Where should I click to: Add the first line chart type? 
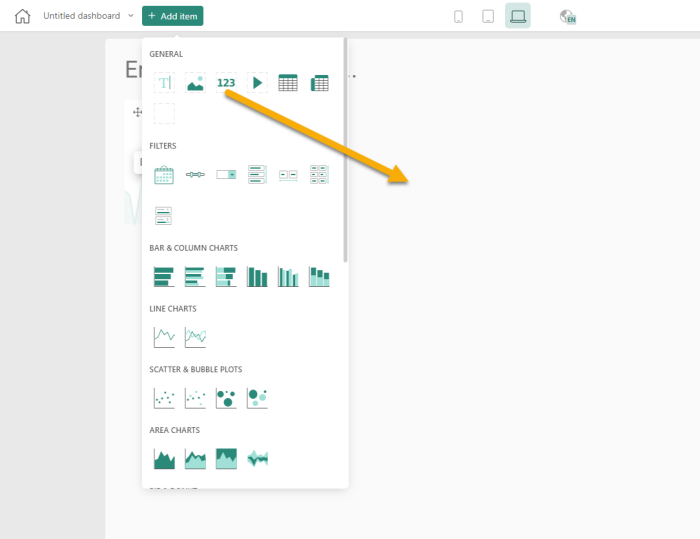[x=164, y=337]
